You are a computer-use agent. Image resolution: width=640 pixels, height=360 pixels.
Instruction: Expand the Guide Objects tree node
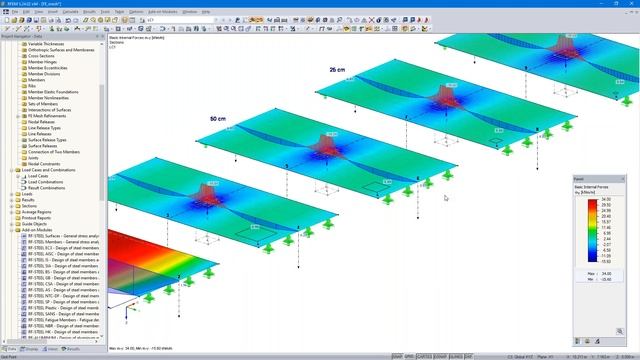12,224
